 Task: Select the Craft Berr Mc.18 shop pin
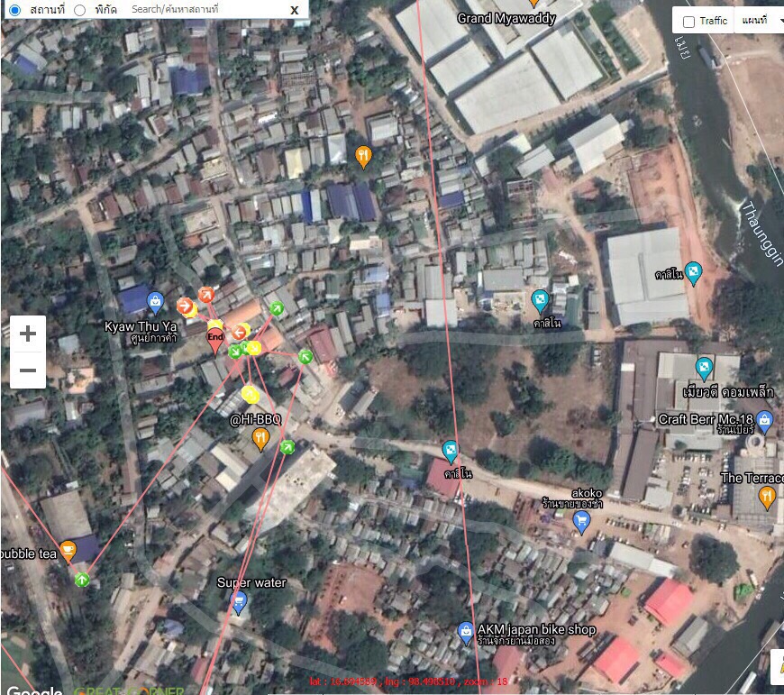[764, 422]
